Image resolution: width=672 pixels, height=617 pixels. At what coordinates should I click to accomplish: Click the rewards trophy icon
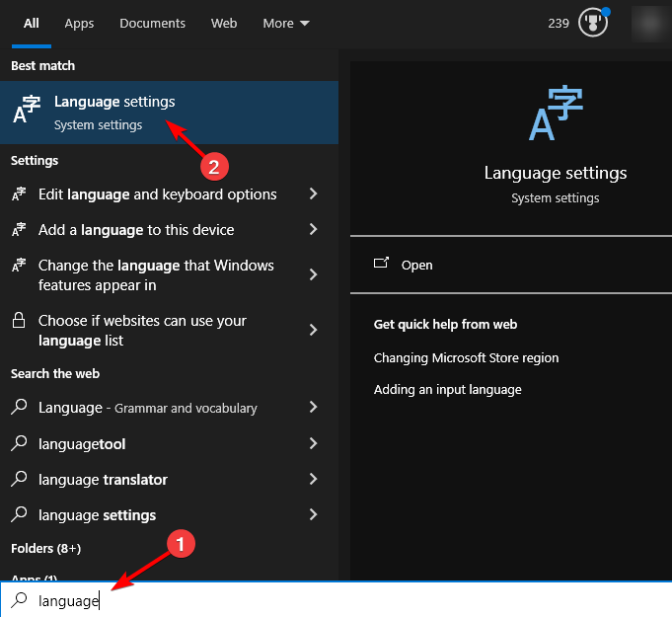click(593, 23)
